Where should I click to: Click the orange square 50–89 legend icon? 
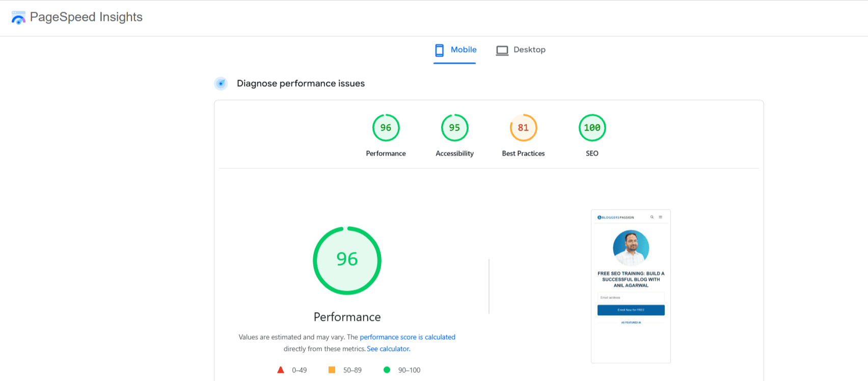[x=332, y=370]
